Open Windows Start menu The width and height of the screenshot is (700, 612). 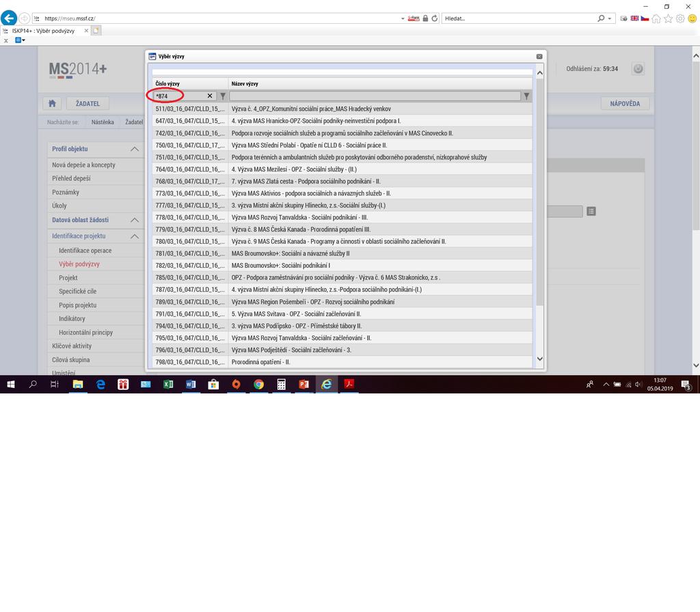11,384
